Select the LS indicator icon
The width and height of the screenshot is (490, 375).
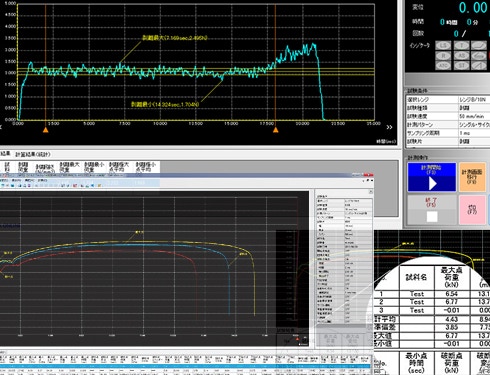(x=443, y=46)
